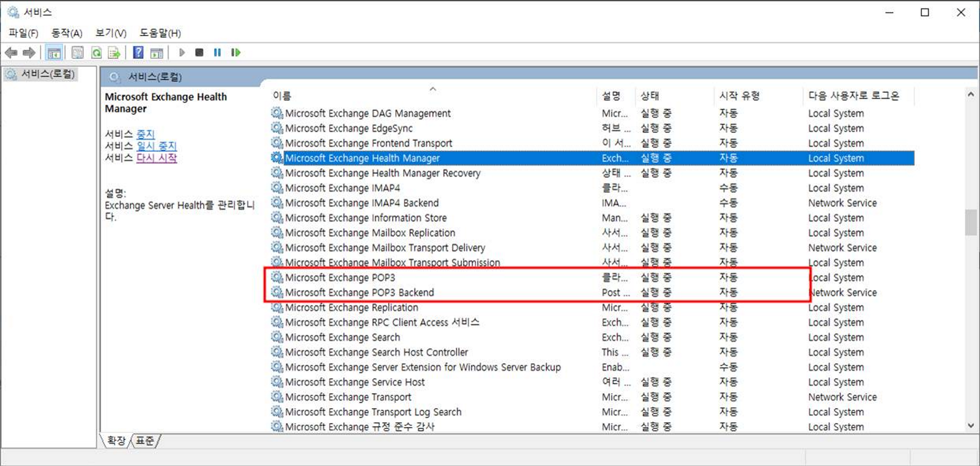
Task: Click the Refresh toolbar icon
Action: pos(96,52)
